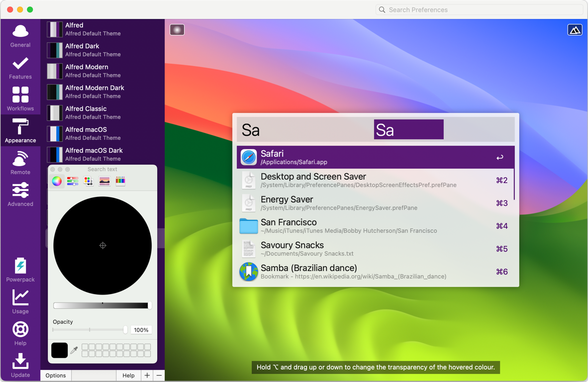Switch to the pencils color picker tab

click(x=120, y=181)
